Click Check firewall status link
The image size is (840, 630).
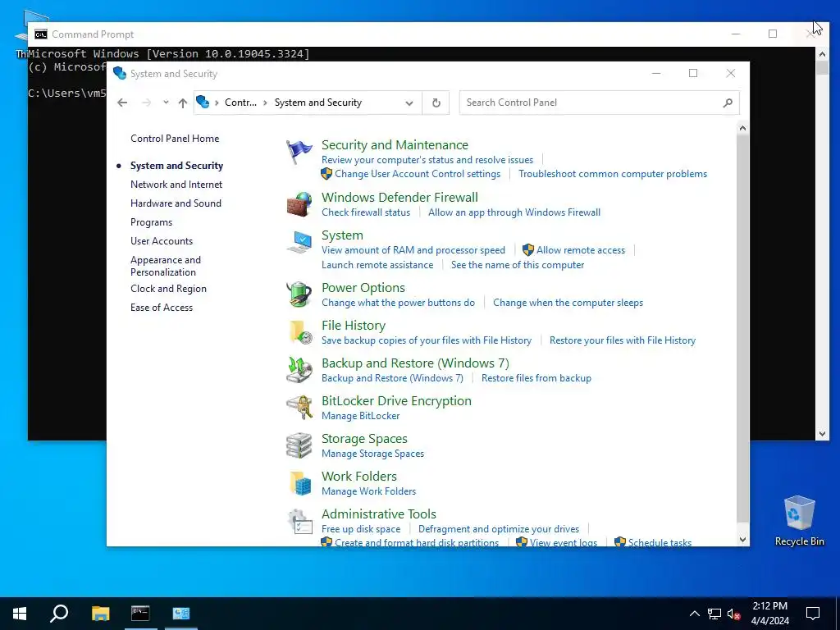click(366, 212)
